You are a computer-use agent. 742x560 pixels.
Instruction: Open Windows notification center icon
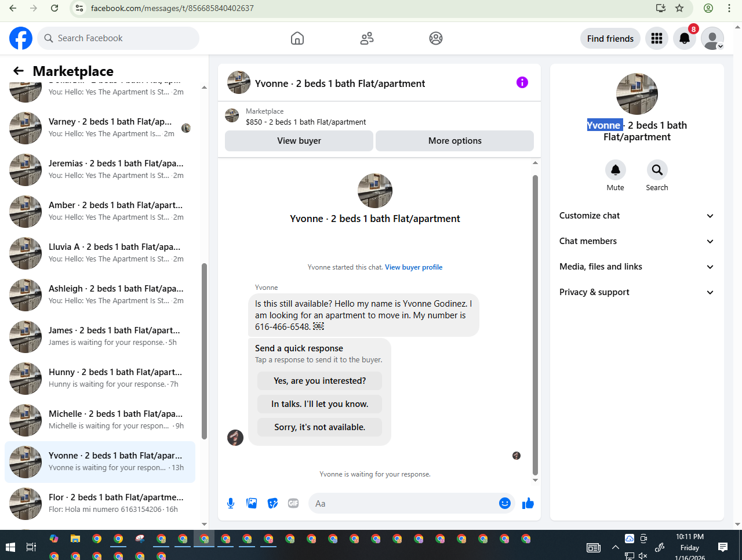point(723,547)
